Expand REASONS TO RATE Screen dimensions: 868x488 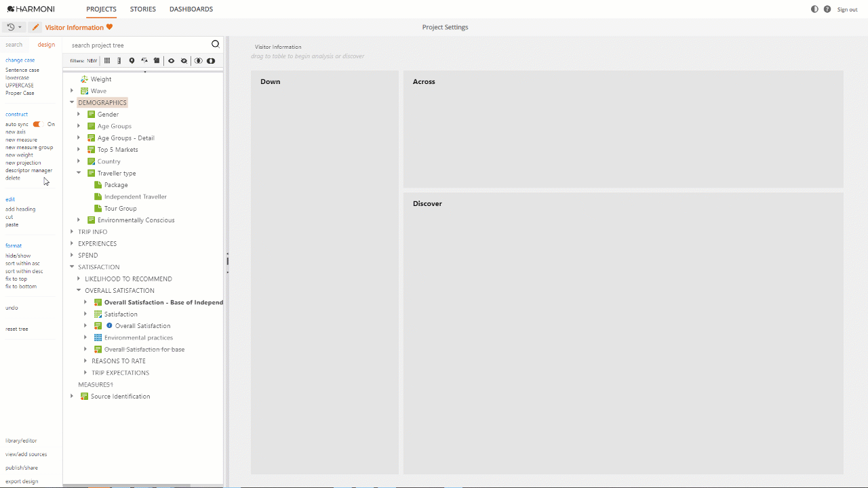pyautogui.click(x=85, y=361)
